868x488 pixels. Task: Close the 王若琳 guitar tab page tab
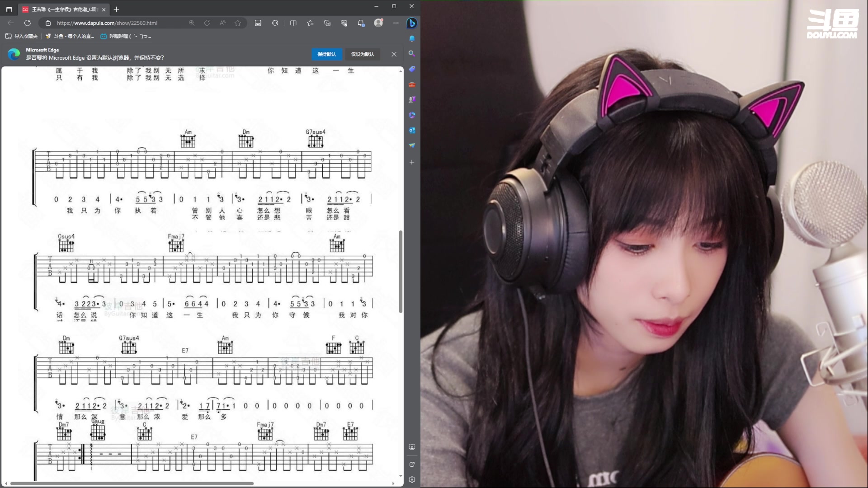pyautogui.click(x=104, y=9)
